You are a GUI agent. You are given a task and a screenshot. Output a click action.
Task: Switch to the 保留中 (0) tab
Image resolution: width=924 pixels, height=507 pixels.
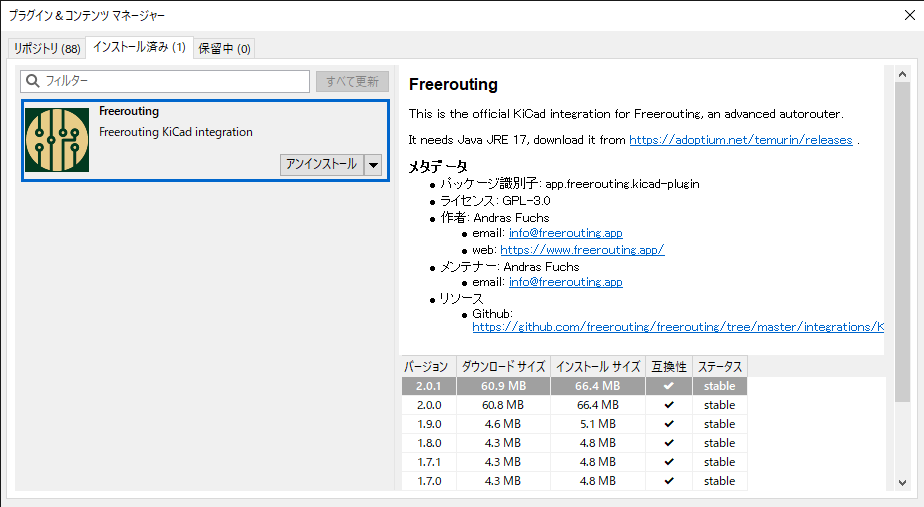point(224,48)
